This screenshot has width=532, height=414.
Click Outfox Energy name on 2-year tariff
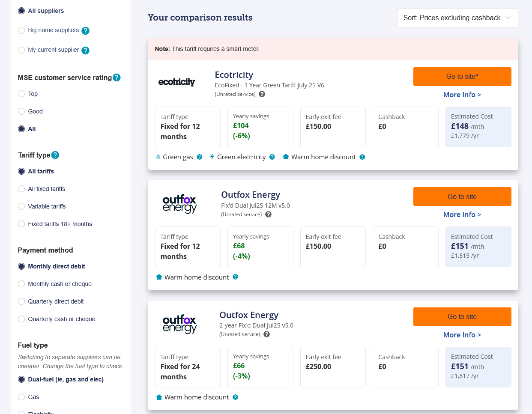[249, 315]
